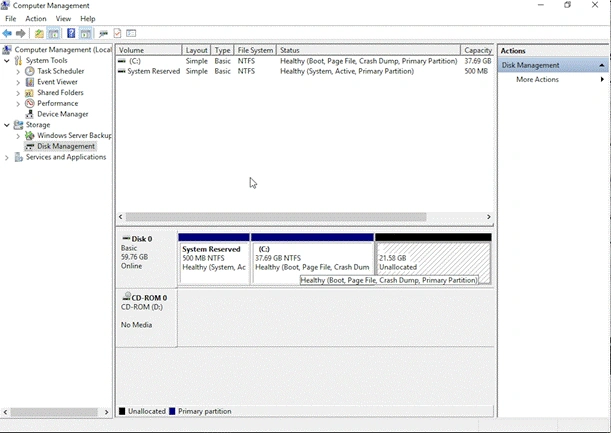Expand the Windows Server Backup node
The width and height of the screenshot is (611, 433).
(18, 136)
